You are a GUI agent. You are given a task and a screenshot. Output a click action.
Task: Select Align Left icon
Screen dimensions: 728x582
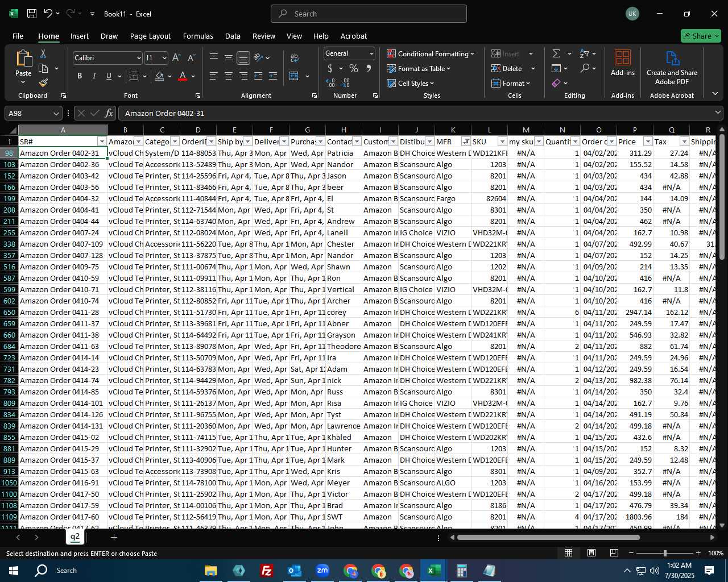coord(214,76)
